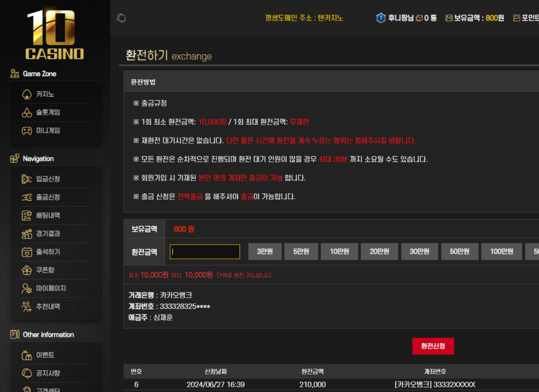Click the 후니짱님 username text
Screen dimensions: 539x392
[401, 18]
